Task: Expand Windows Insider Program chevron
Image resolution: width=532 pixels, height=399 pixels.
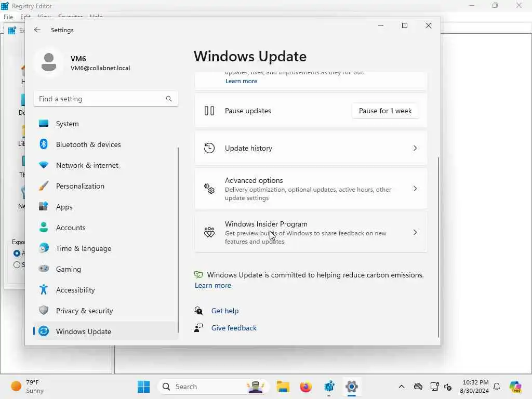Action: point(415,232)
